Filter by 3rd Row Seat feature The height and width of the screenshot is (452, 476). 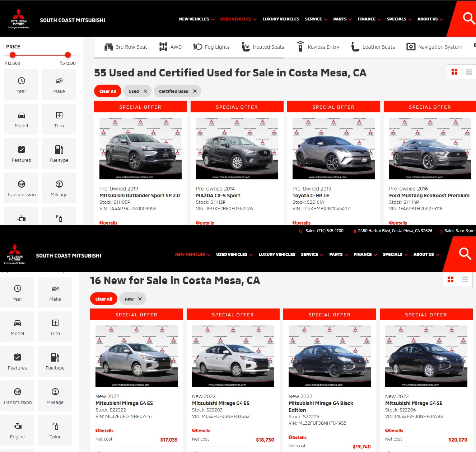126,47
